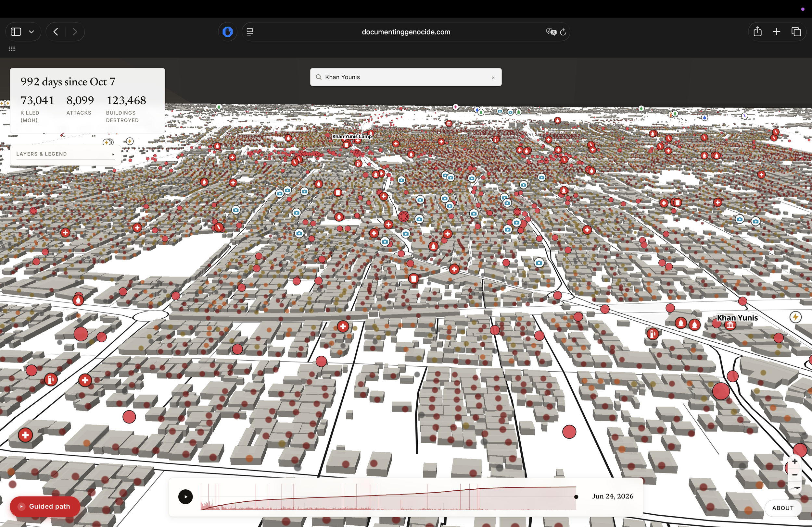
Task: Select the blue water drop marker on the horizon
Action: click(704, 117)
